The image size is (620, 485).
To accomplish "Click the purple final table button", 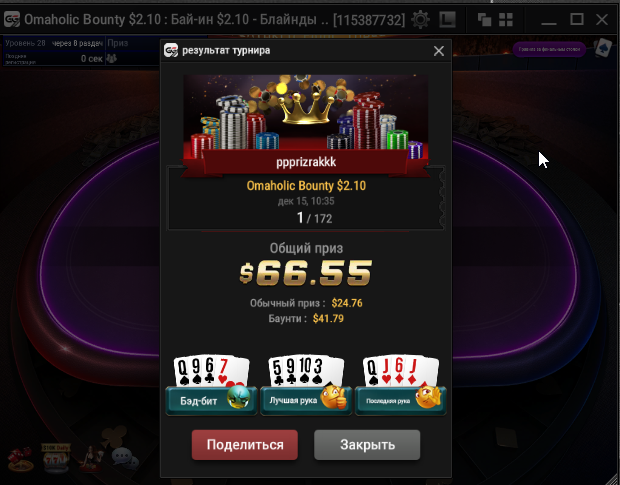I will (549, 49).
